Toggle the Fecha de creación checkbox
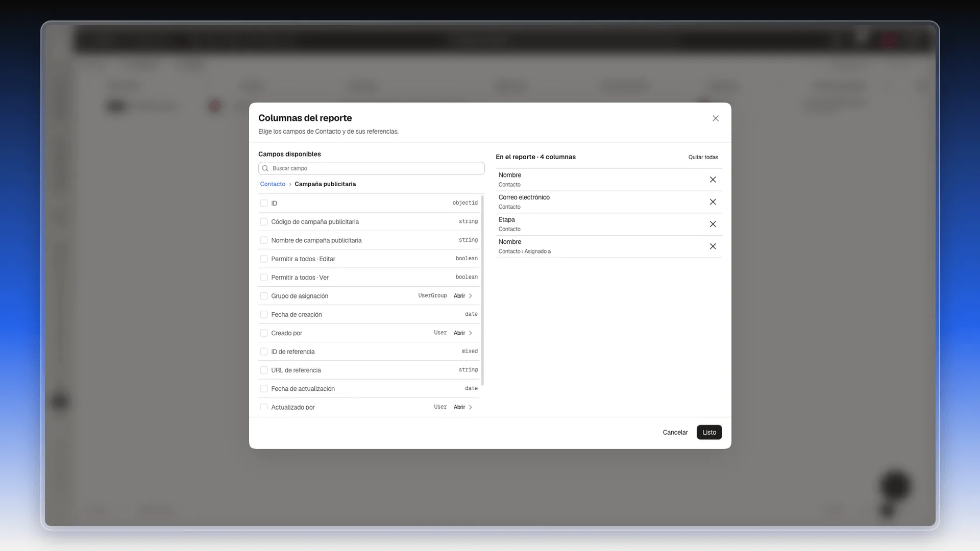The image size is (980, 551). (x=264, y=314)
